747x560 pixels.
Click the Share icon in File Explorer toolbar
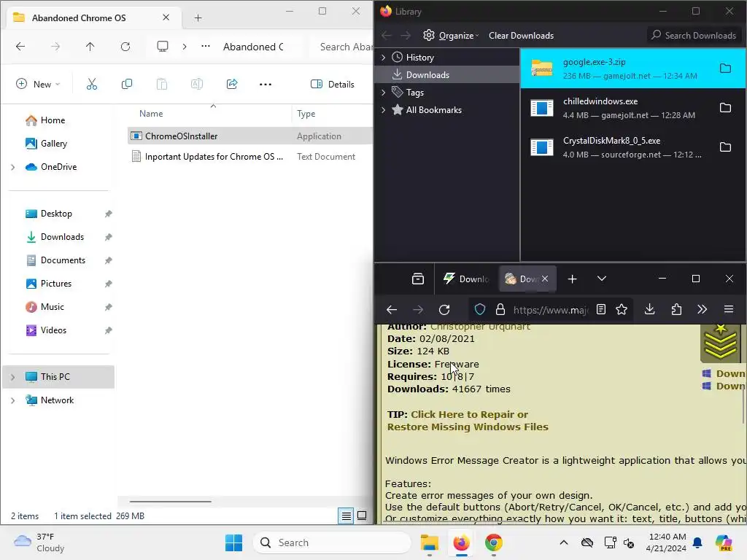232,85
